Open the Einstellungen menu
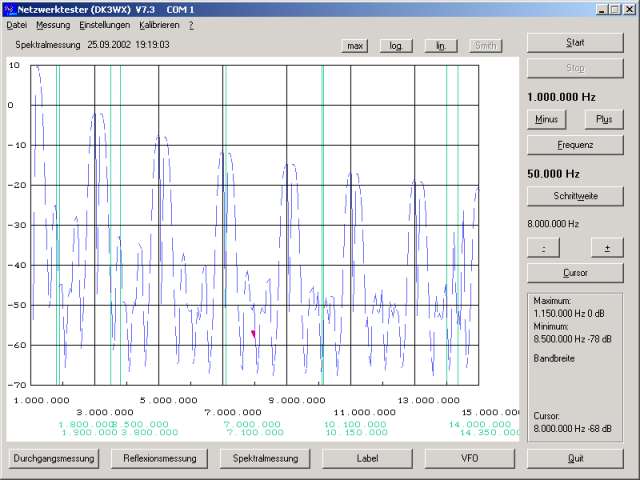 click(x=104, y=25)
